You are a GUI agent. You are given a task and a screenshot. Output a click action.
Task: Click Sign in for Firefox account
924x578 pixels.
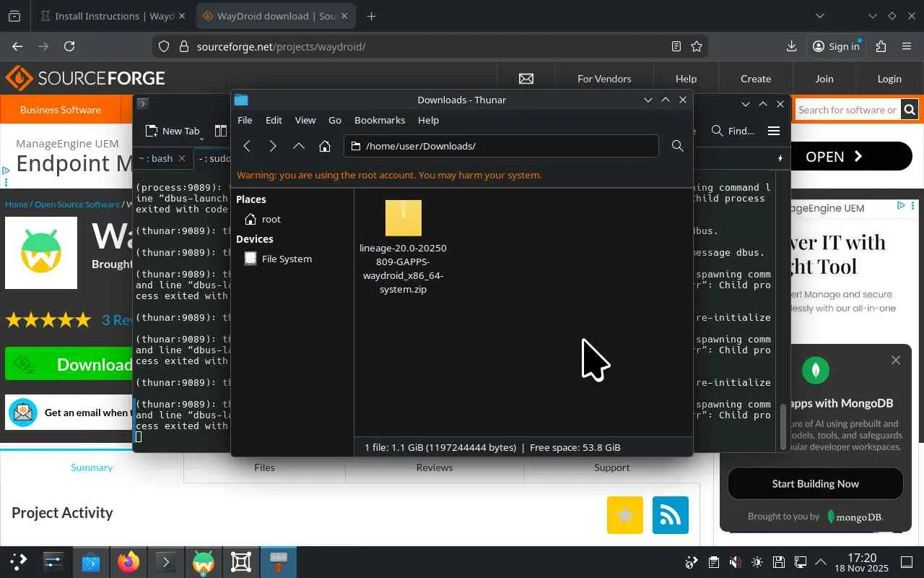point(836,46)
